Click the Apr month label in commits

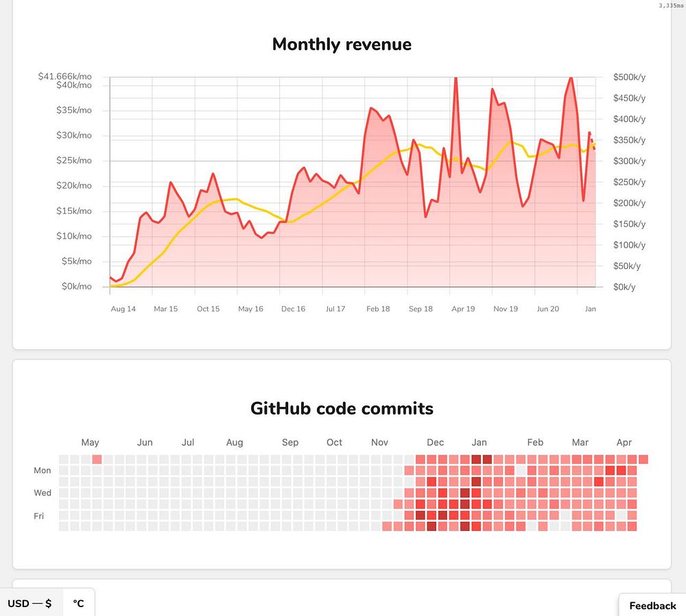click(624, 442)
